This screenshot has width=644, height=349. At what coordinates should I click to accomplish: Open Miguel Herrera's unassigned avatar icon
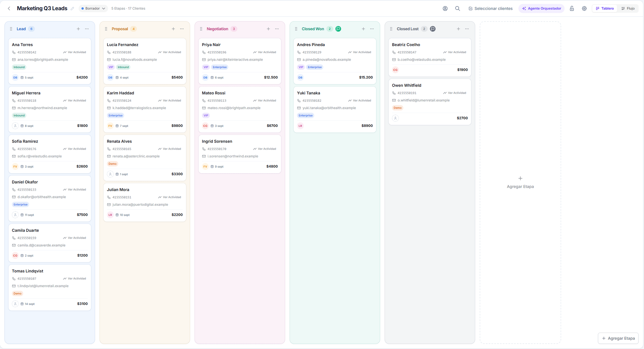tap(15, 126)
